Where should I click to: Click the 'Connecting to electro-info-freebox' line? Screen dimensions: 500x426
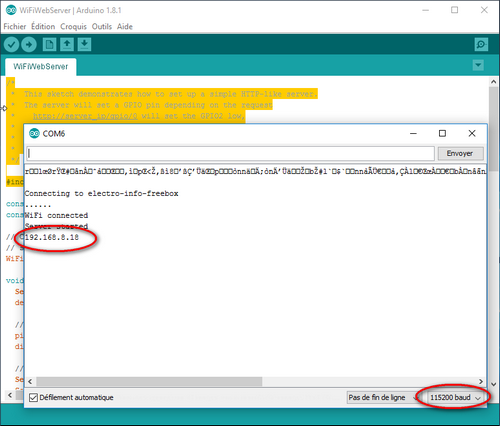coord(101,194)
